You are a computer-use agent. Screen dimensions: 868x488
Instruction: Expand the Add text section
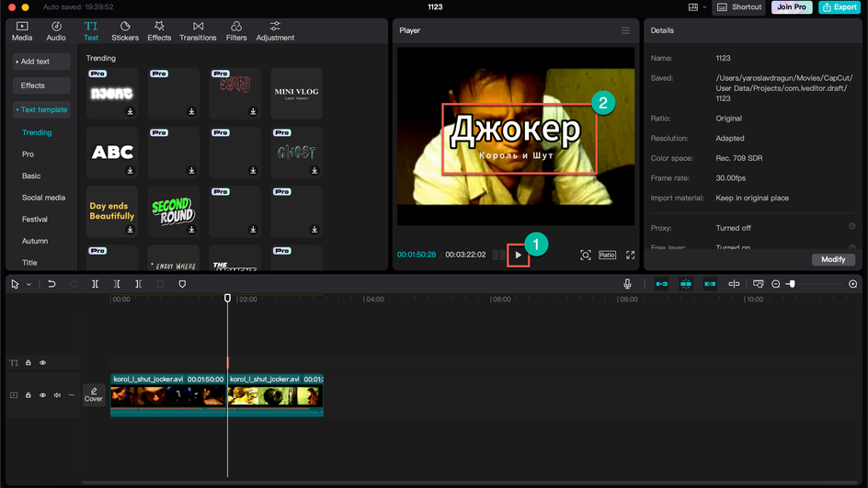click(x=41, y=62)
